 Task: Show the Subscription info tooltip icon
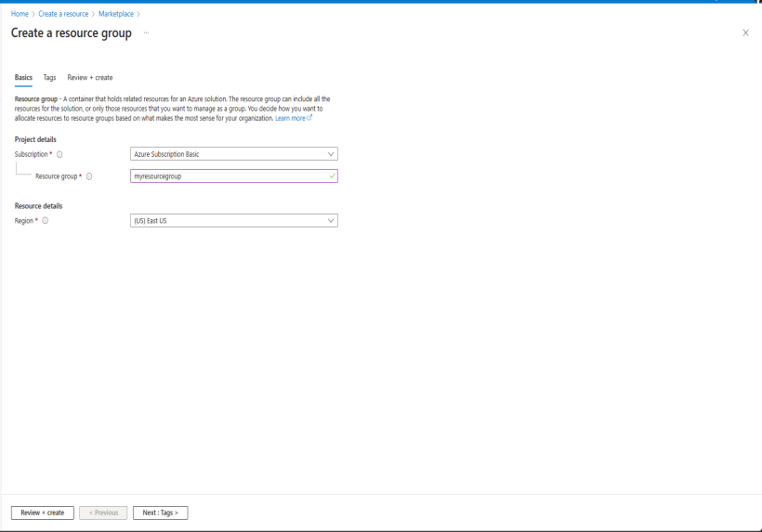pos(59,154)
